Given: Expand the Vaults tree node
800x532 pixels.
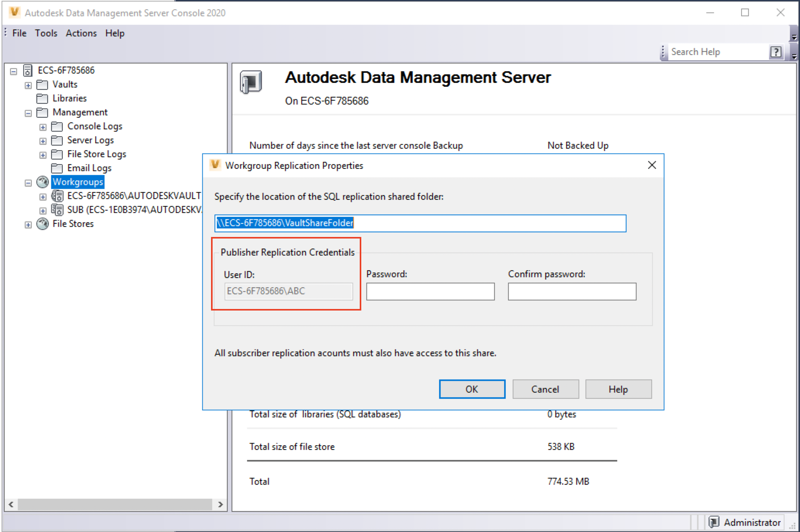Looking at the screenshot, I should [x=28, y=85].
